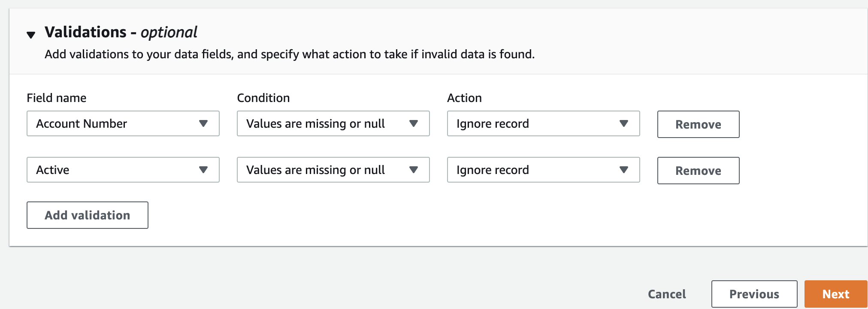Click the 'Validations - optional' heading
The image size is (868, 309).
(x=121, y=32)
